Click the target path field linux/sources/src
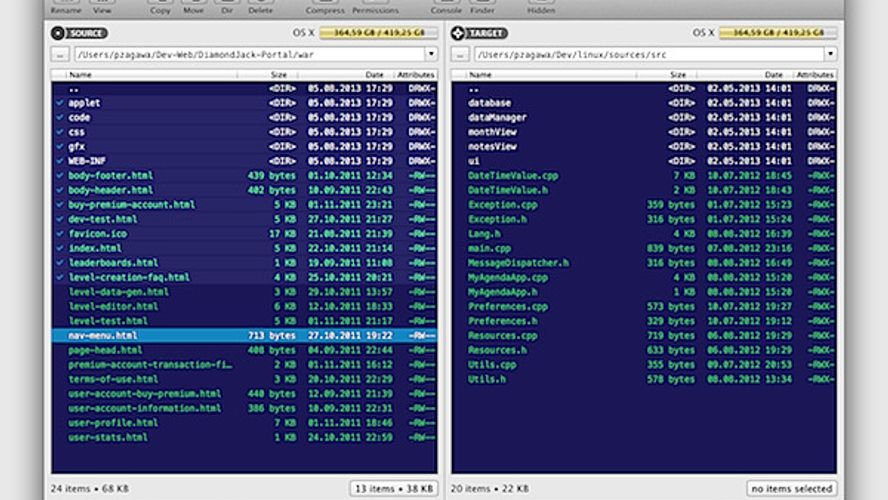The width and height of the screenshot is (888, 500). click(650, 54)
